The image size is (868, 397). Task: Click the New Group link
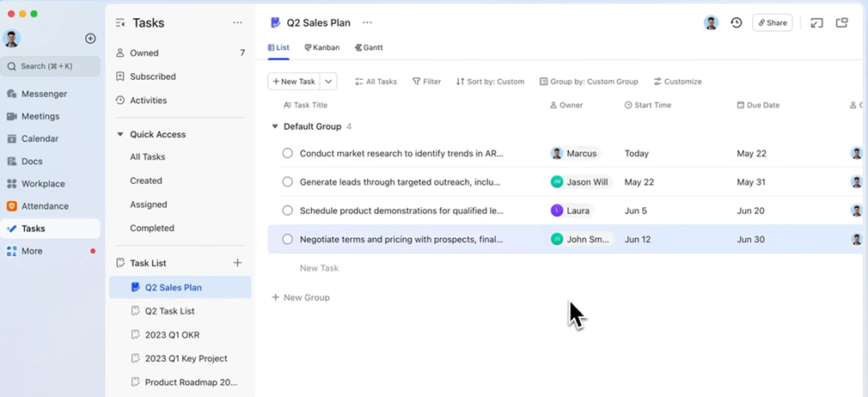click(301, 297)
